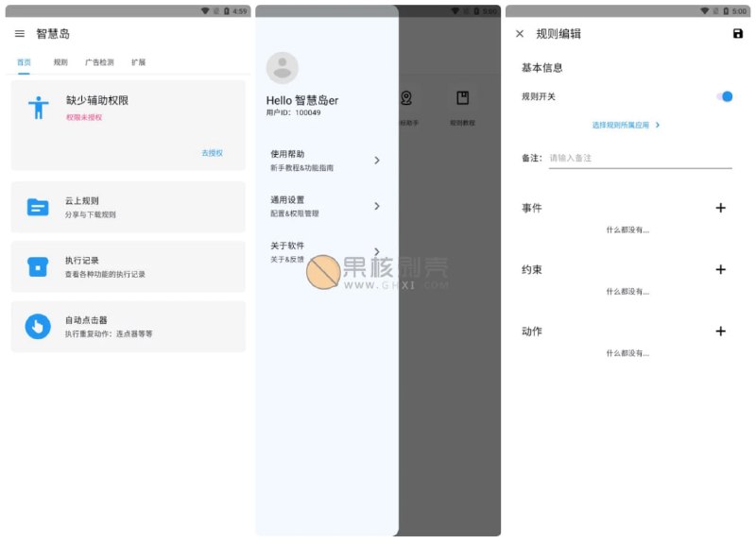This screenshot has width=756, height=544.
Task: Switch to the 广告检测 tab
Action: (100, 62)
